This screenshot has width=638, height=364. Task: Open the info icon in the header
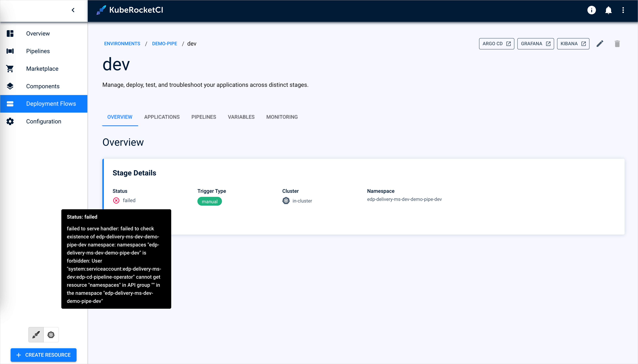point(591,10)
